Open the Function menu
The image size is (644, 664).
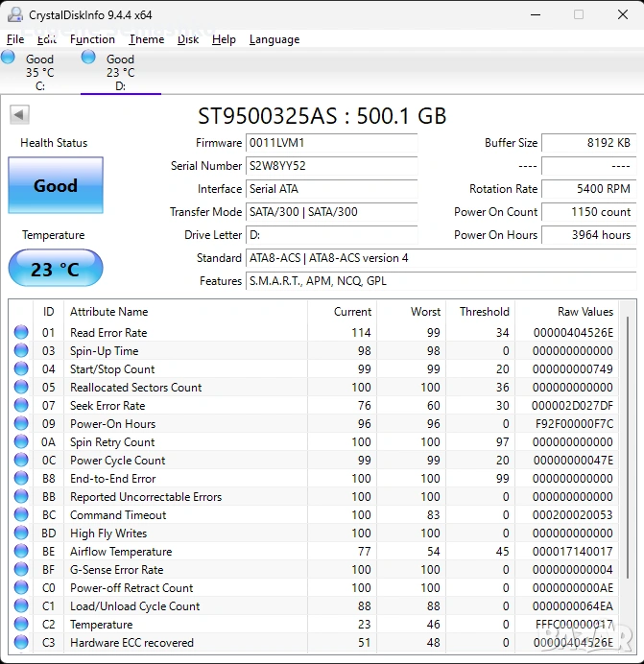tap(92, 39)
